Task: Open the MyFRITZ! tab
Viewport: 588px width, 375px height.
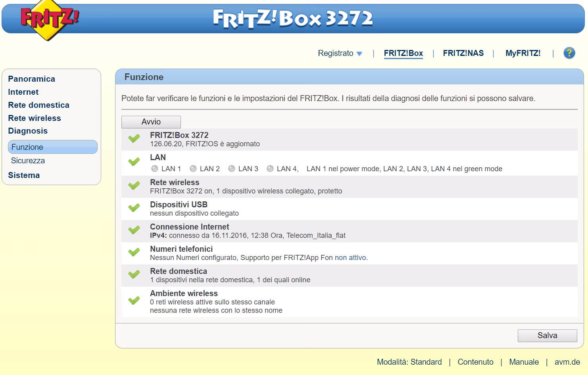Action: pyautogui.click(x=523, y=53)
